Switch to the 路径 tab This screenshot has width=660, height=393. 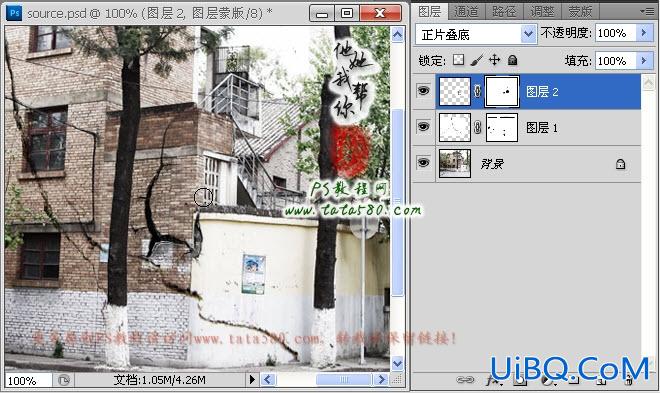504,12
